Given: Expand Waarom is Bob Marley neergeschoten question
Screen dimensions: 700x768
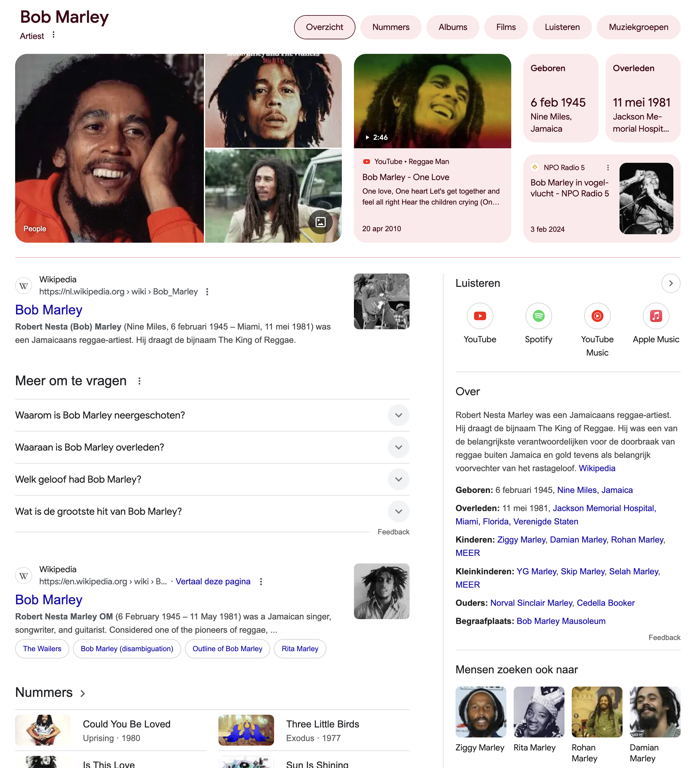Looking at the screenshot, I should (212, 415).
